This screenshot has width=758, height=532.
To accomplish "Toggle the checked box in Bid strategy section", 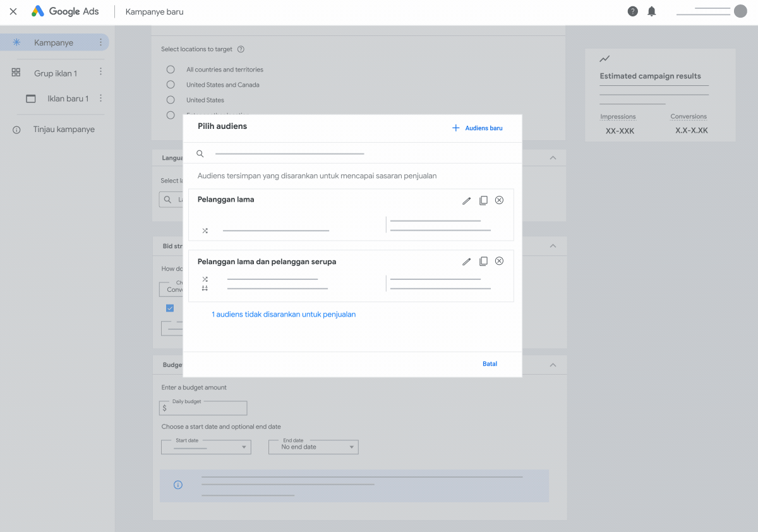I will (x=170, y=308).
